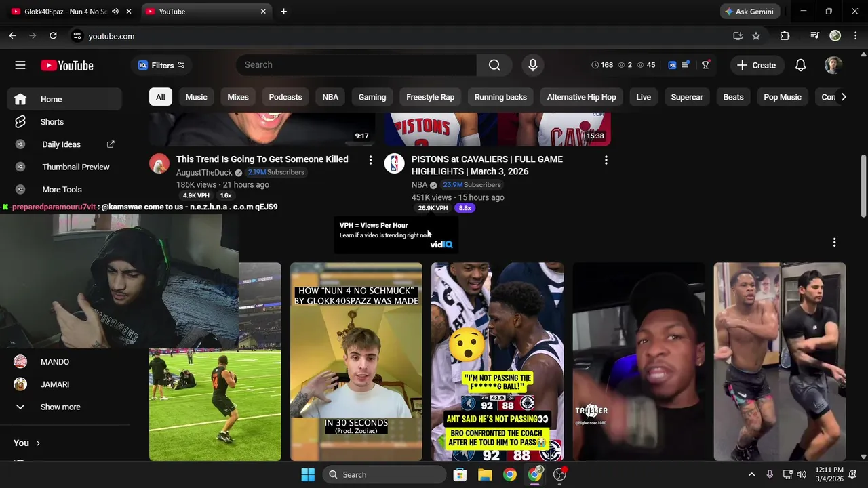Open video 'This Trend Is Going To Get Someone Killed'
The height and width of the screenshot is (488, 868).
(x=262, y=159)
